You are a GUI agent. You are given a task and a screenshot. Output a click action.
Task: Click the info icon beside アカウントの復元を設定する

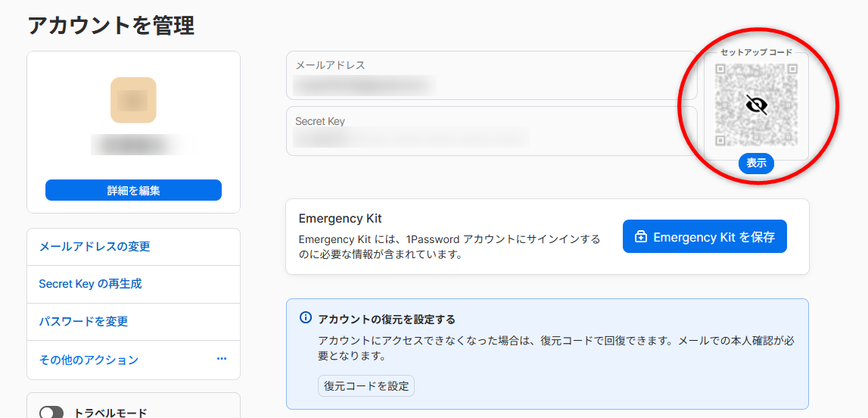(x=305, y=318)
